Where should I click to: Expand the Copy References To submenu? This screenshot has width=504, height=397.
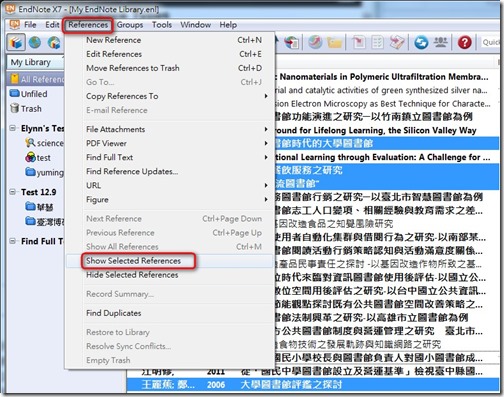tap(169, 96)
